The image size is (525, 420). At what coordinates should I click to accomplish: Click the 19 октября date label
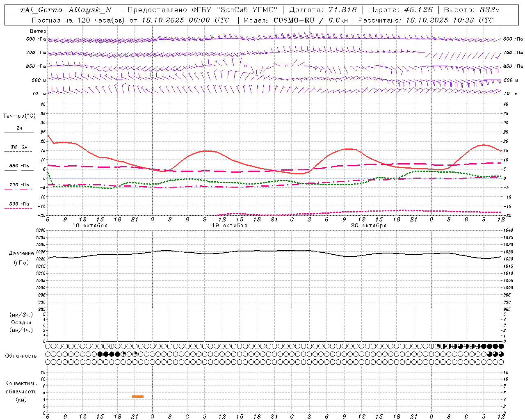[x=229, y=226]
